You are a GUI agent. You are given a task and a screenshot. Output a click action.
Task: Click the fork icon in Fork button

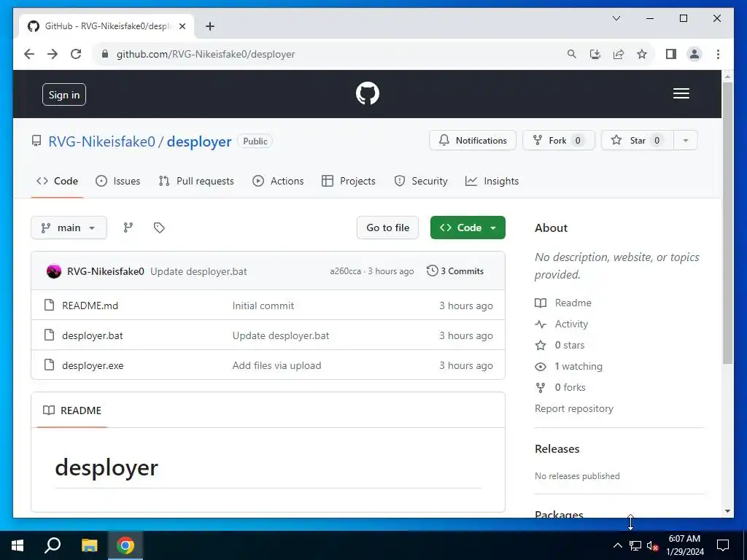click(x=538, y=140)
